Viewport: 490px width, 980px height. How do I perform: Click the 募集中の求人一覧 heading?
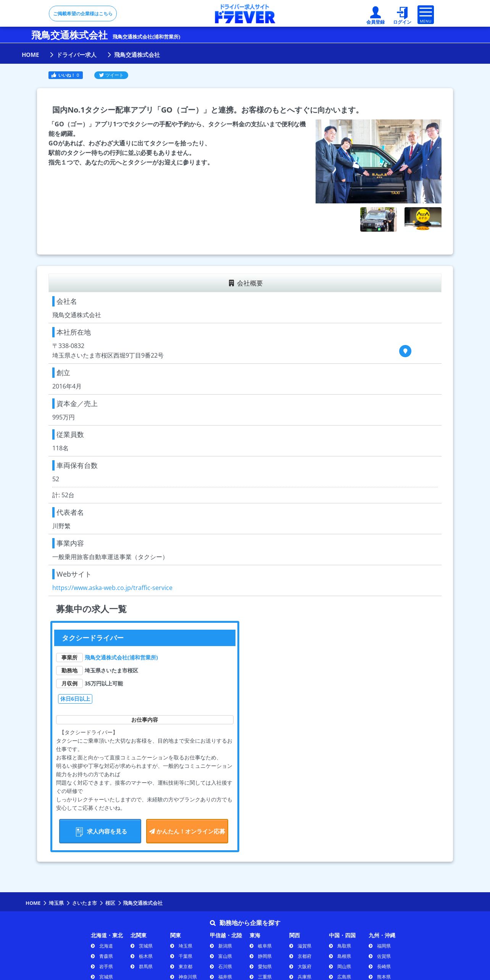[x=91, y=609]
